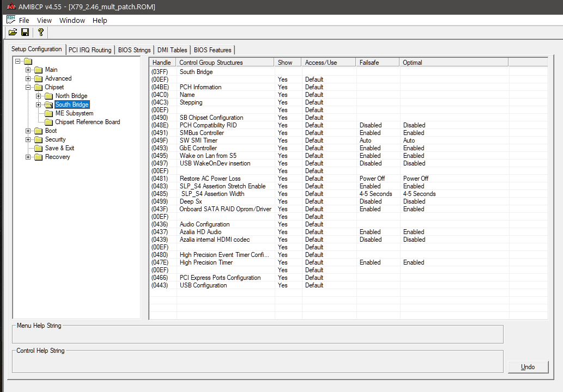Click the Security folder icon in tree
The height and width of the screenshot is (392, 563).
pyautogui.click(x=38, y=139)
